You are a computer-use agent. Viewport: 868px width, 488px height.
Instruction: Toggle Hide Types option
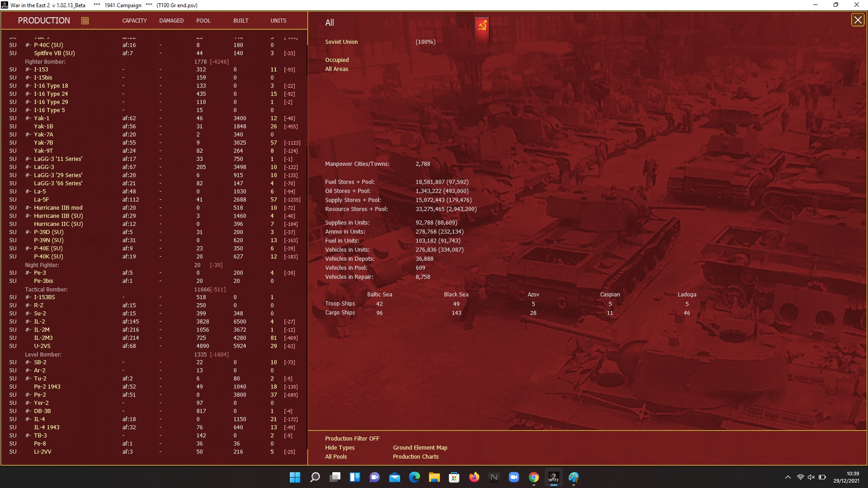[x=340, y=448]
